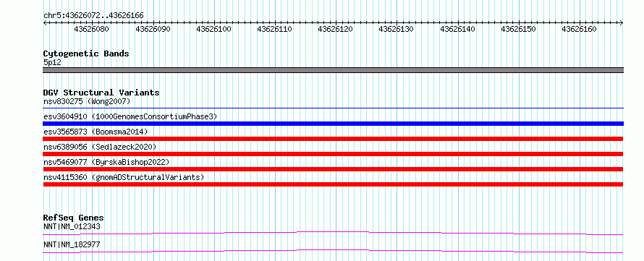Click ruler coordinate 43626140
Screen dimensions: 644x261
457,29
